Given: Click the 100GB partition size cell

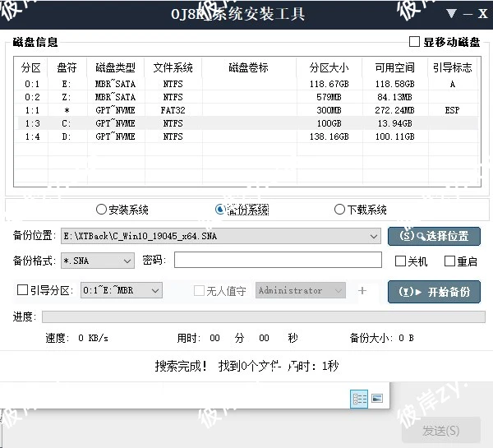Looking at the screenshot, I should [329, 123].
